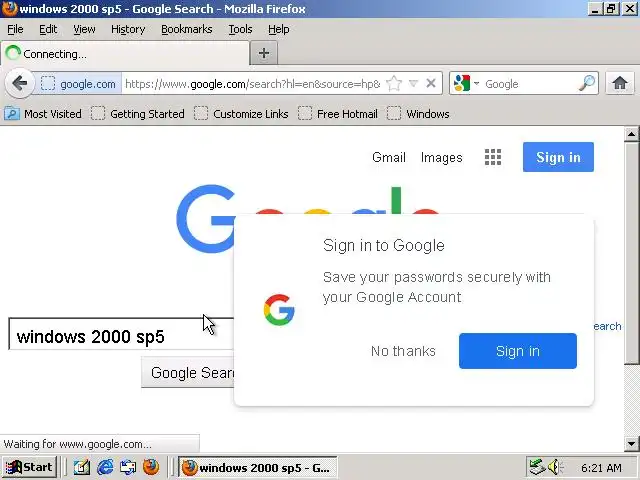Viewport: 640px width, 480px height.
Task: Open the Tools menu
Action: click(x=240, y=29)
